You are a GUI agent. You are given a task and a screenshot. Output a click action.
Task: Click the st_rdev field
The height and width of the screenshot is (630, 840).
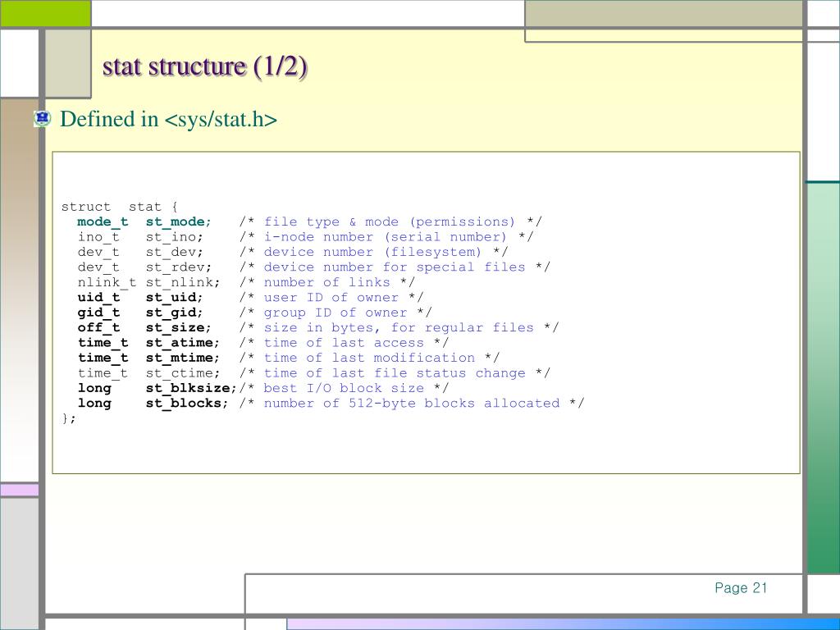click(178, 267)
